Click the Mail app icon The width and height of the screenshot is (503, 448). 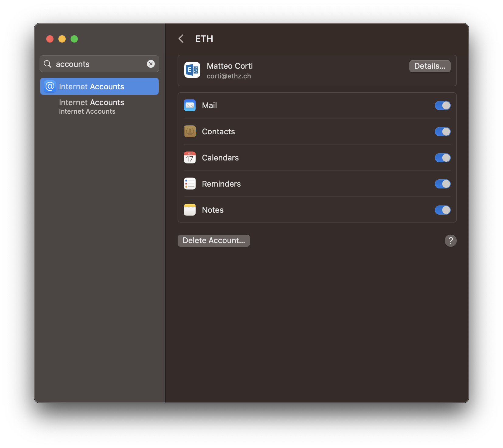(190, 105)
